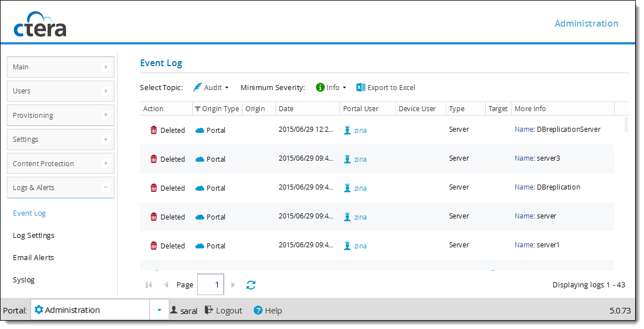The height and width of the screenshot is (329, 644).
Task: Click the Administration gear icon
Action: tap(39, 310)
